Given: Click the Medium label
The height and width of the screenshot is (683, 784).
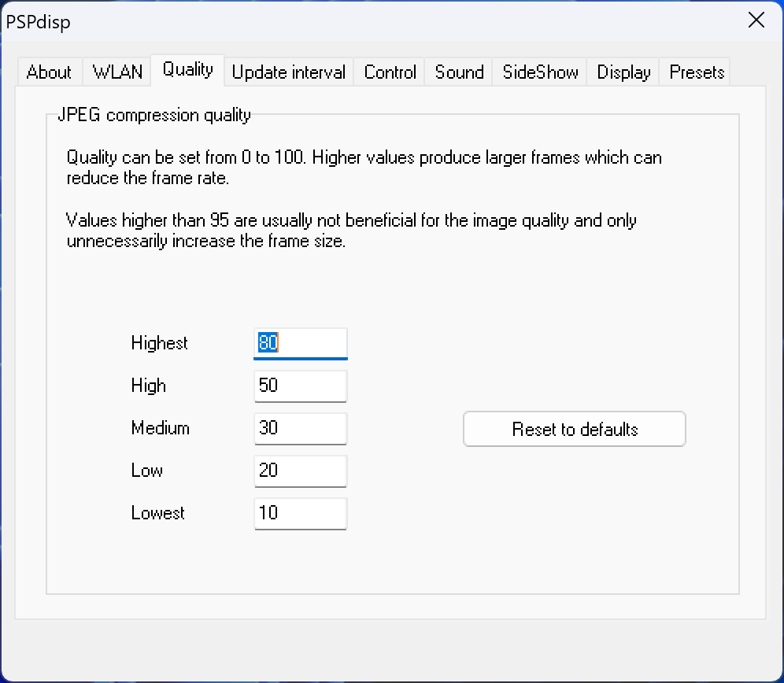Looking at the screenshot, I should [x=161, y=428].
